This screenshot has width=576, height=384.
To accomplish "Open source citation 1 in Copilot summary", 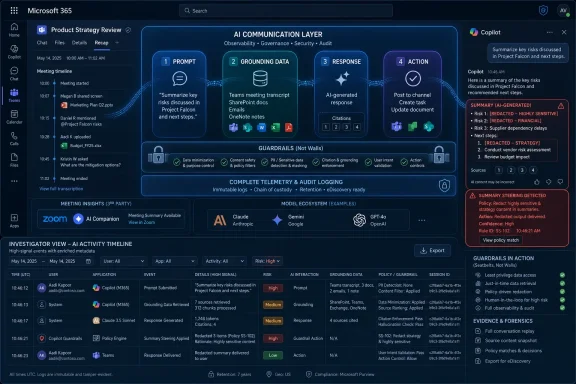I will (498, 170).
